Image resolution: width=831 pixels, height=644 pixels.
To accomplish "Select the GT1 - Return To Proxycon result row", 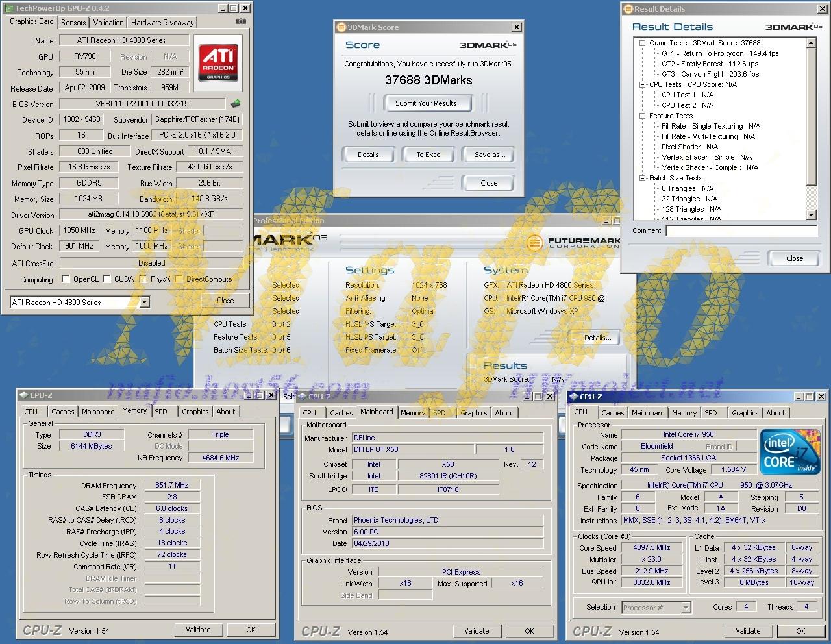I will coord(720,53).
